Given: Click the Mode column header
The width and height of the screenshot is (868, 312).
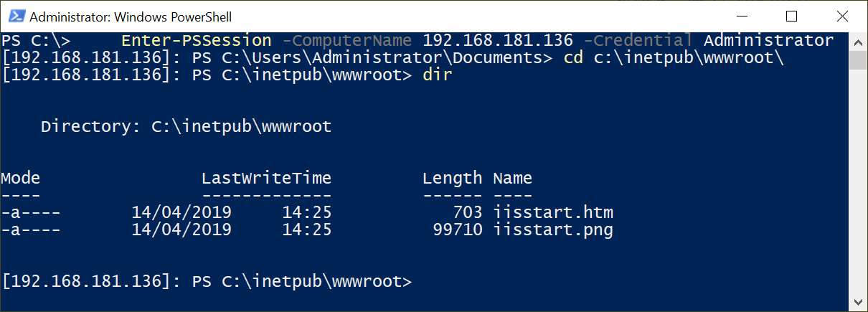Looking at the screenshot, I should pyautogui.click(x=21, y=178).
